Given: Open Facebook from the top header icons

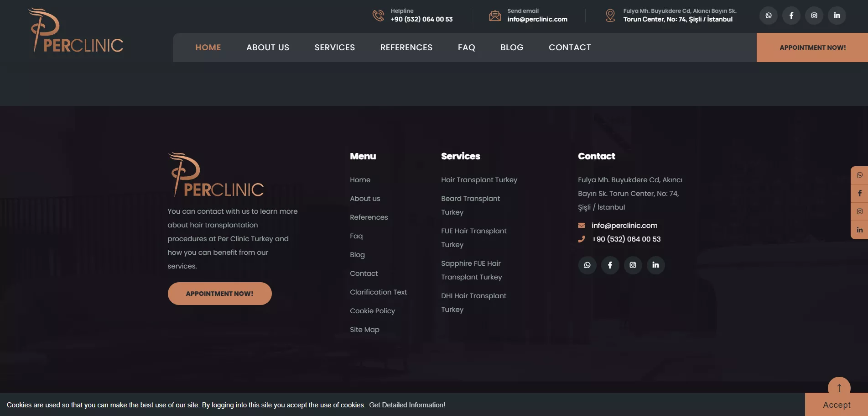Looking at the screenshot, I should click(x=791, y=16).
